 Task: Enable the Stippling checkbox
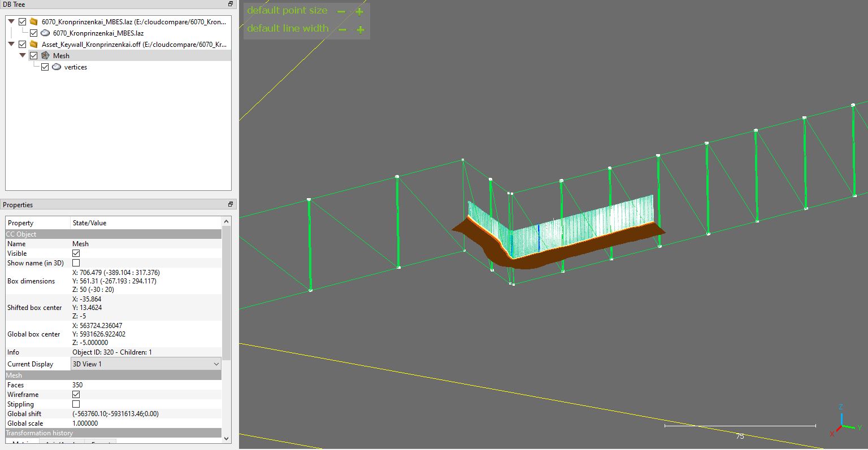(76, 404)
